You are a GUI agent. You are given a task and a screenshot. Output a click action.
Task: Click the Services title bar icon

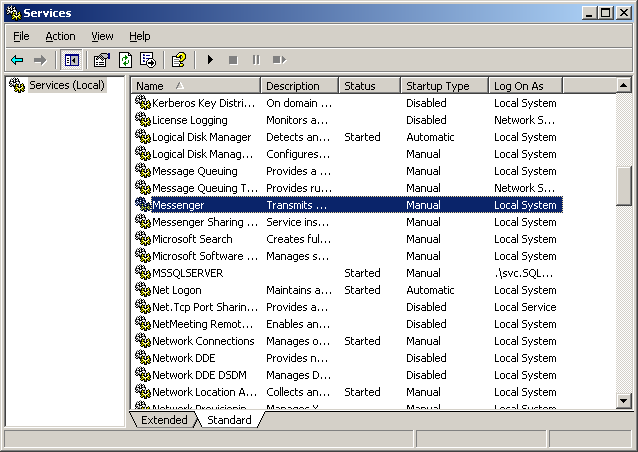pyautogui.click(x=13, y=13)
